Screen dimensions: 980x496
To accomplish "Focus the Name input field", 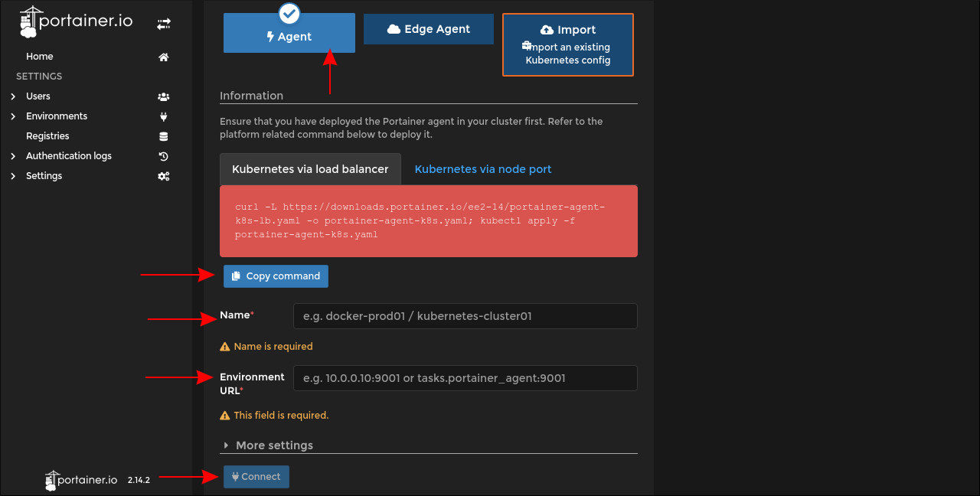I will (465, 316).
